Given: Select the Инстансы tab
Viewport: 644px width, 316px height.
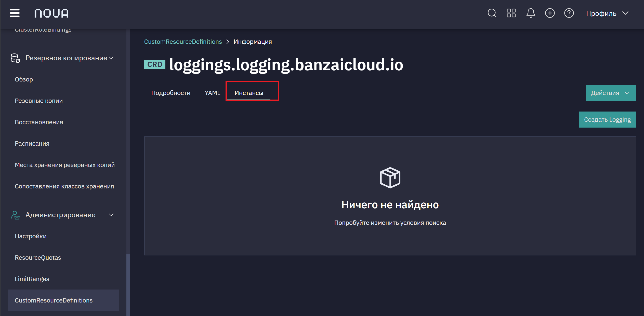Looking at the screenshot, I should coord(249,93).
